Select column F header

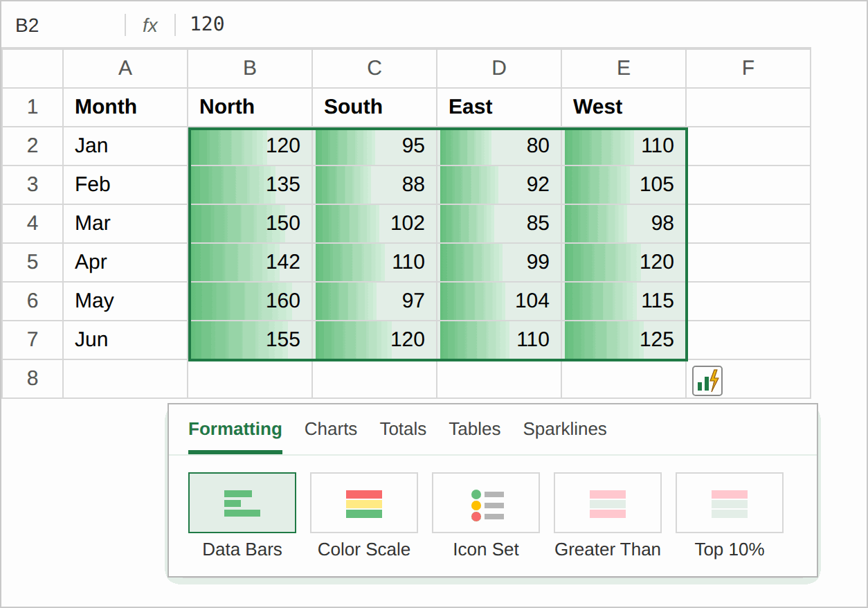coord(748,68)
